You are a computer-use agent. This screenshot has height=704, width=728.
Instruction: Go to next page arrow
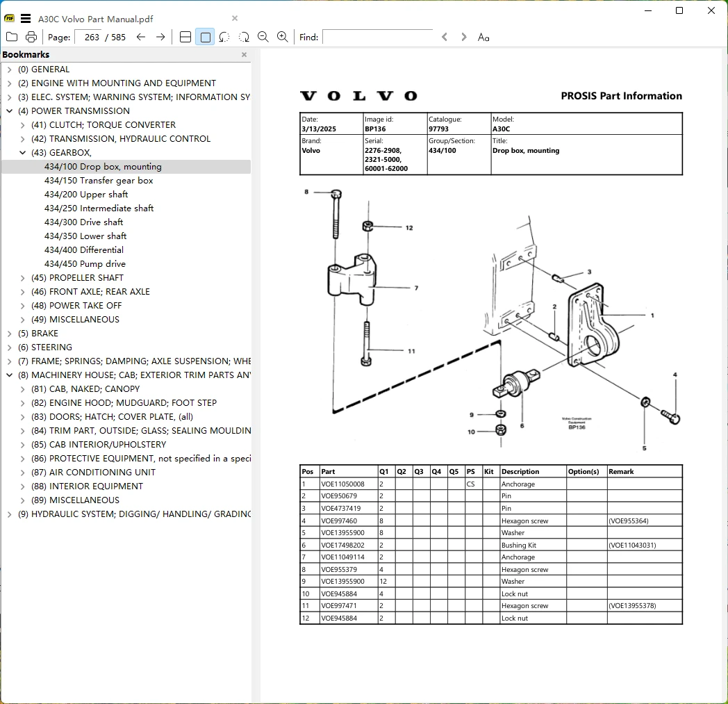pos(160,37)
